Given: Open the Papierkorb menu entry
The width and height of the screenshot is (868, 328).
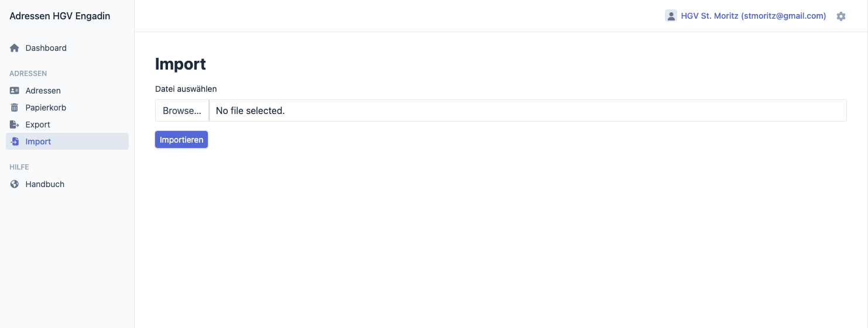Looking at the screenshot, I should [46, 108].
